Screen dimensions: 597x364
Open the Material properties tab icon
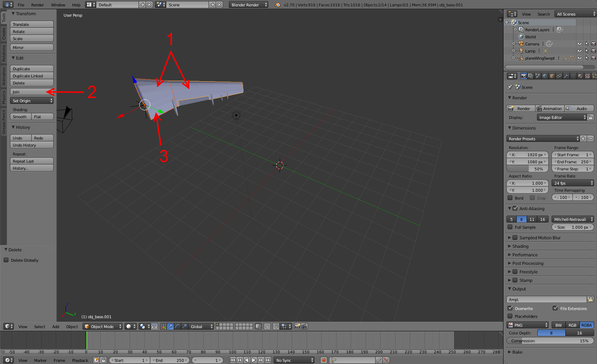580,76
